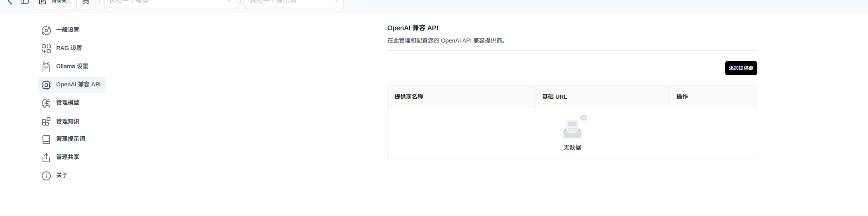Click the 操作 column header
Viewport: 868px width, 216px height.
(713, 97)
